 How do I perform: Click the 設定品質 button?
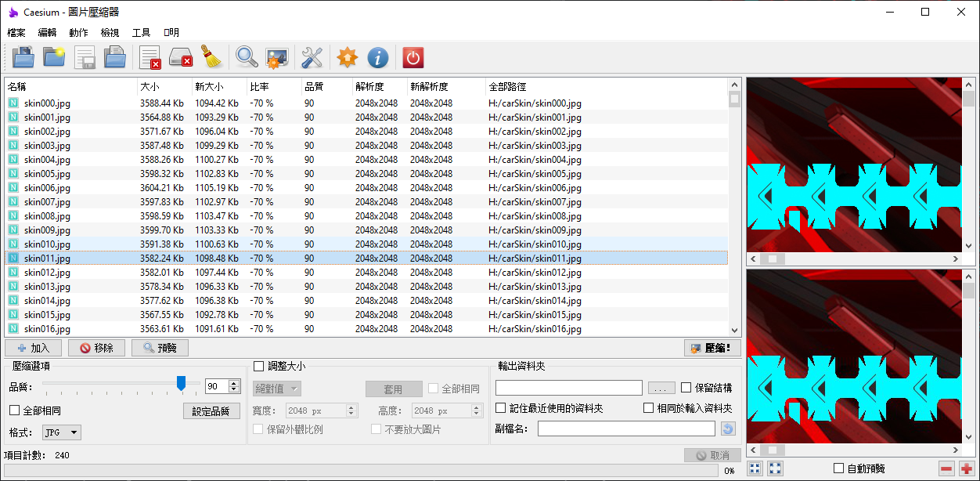coord(211,410)
